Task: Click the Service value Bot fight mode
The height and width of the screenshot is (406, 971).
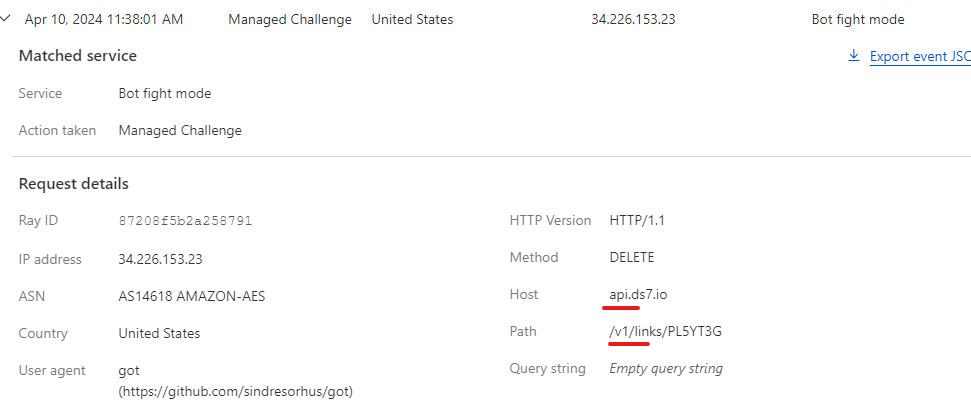Action: [164, 93]
